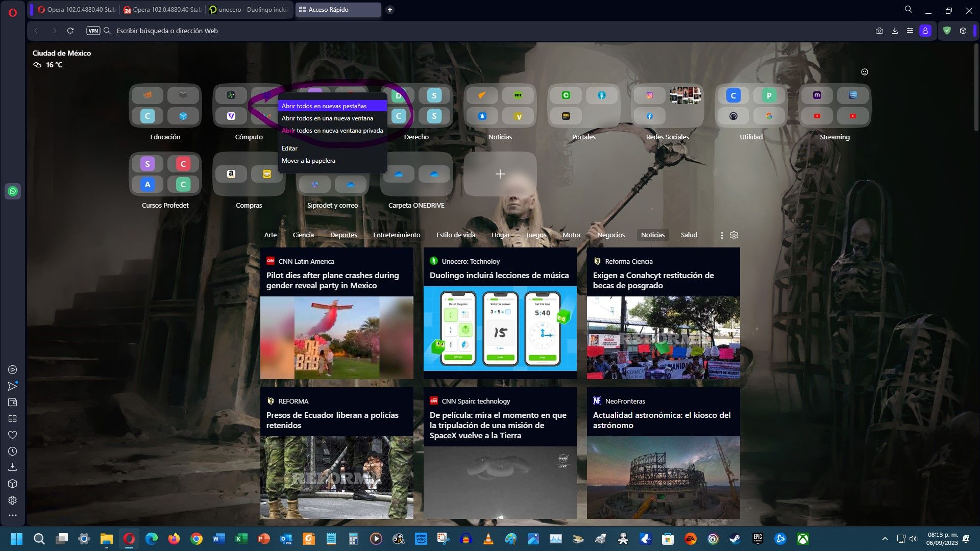Search tabs with the magnifier icon
Viewport: 980px width, 551px height.
pos(909,9)
